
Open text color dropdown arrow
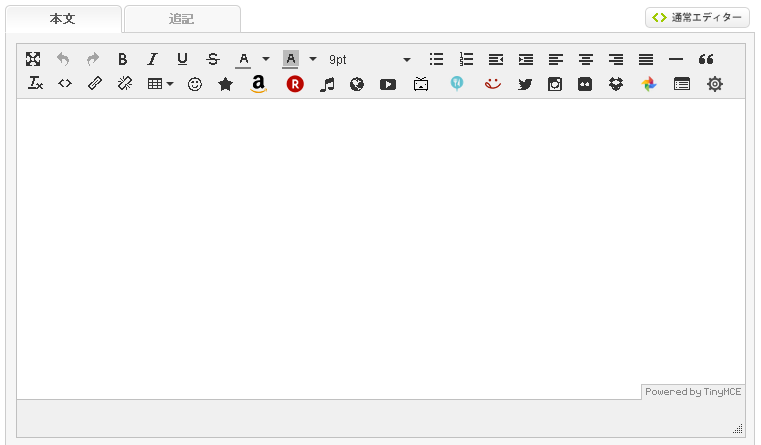point(266,59)
